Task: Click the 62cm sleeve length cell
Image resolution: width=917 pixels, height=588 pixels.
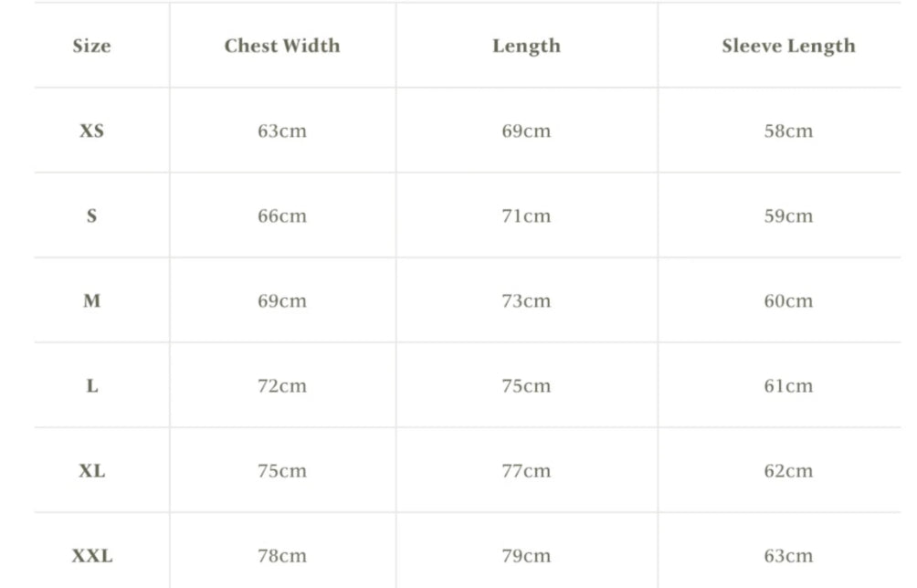Action: coord(788,471)
